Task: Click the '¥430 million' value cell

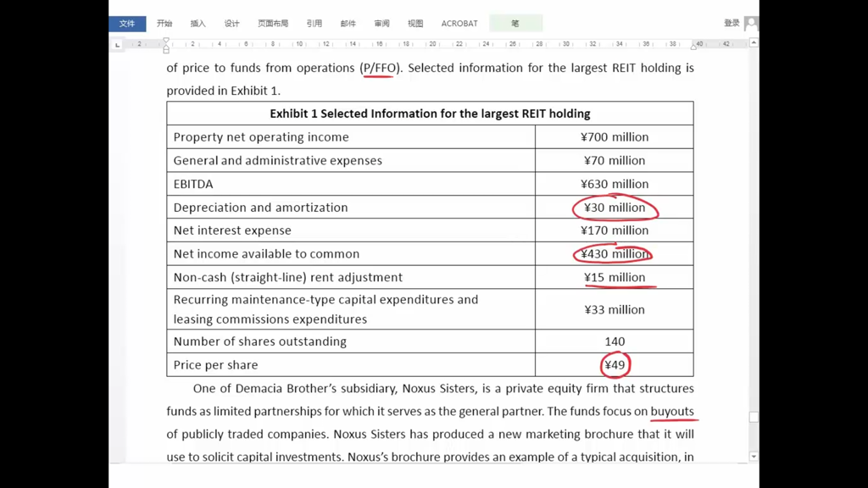Action: tap(615, 253)
